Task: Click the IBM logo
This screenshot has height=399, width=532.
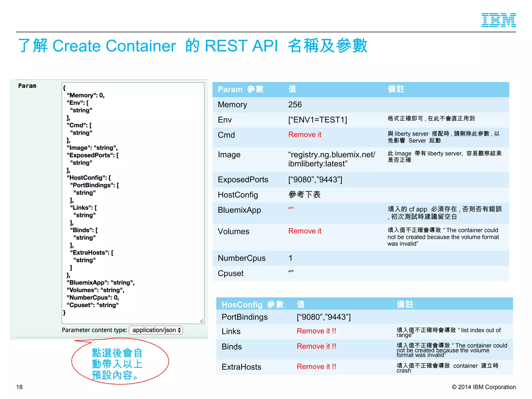Action: click(x=498, y=20)
